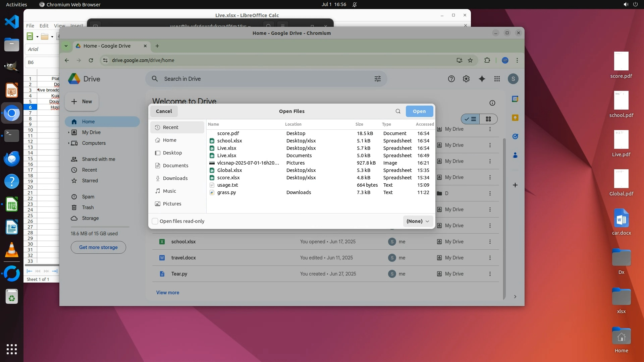Bookmark this page with the star icon
This screenshot has height=362, width=644.
pyautogui.click(x=470, y=60)
